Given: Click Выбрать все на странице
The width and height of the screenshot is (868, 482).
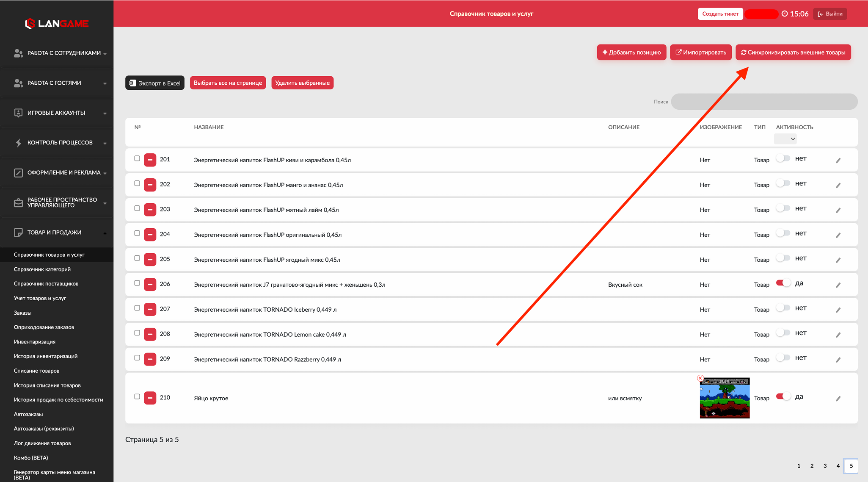Looking at the screenshot, I should click(228, 83).
